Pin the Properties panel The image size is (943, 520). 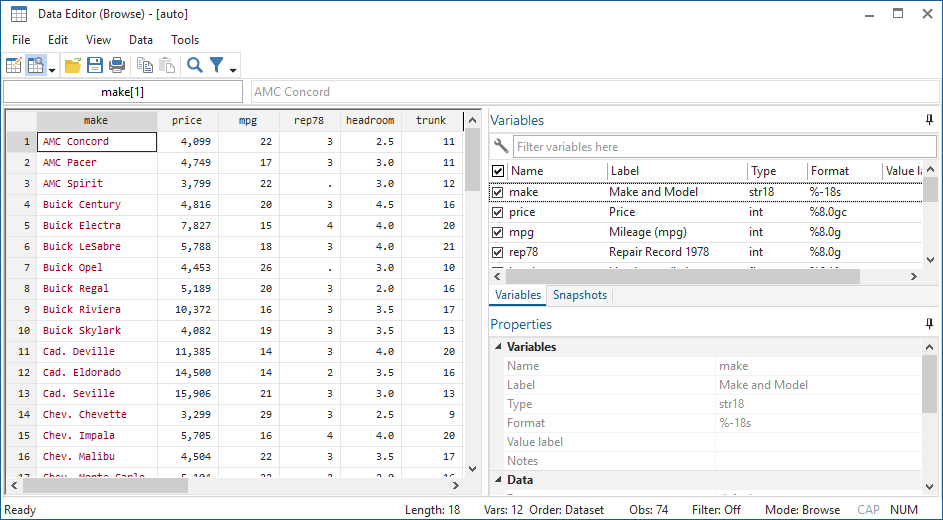[929, 324]
